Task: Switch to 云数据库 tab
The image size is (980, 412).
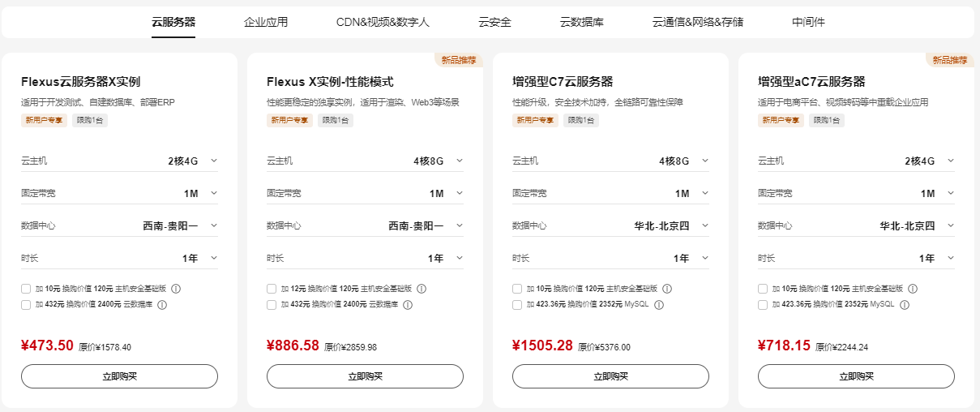Action: pyautogui.click(x=581, y=22)
